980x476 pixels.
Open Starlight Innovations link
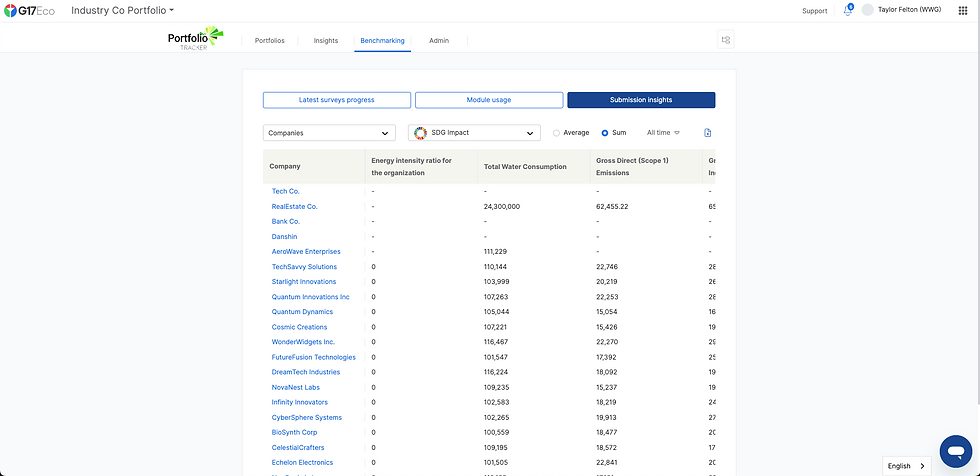pyautogui.click(x=304, y=282)
